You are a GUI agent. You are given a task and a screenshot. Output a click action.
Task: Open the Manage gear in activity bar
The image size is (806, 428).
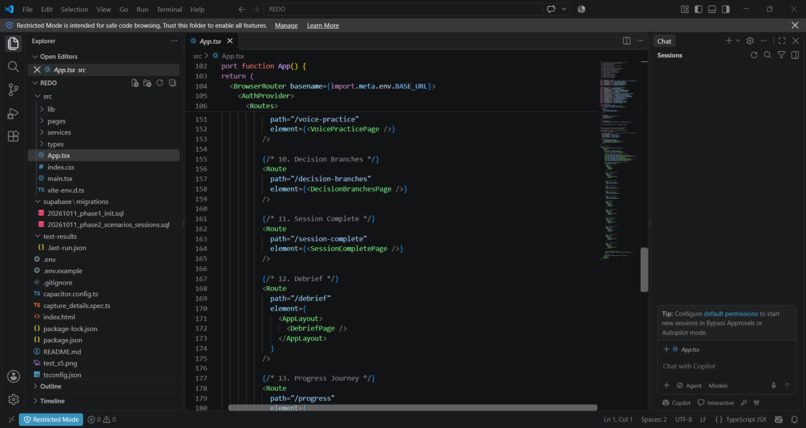click(13, 399)
